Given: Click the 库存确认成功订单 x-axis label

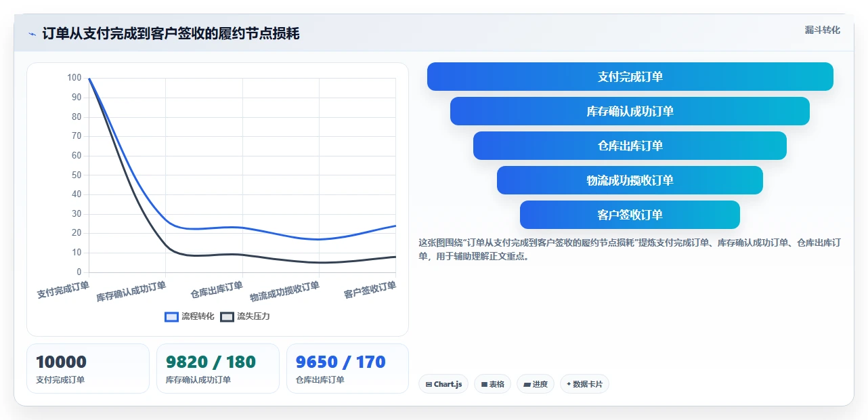Looking at the screenshot, I should coord(131,291).
